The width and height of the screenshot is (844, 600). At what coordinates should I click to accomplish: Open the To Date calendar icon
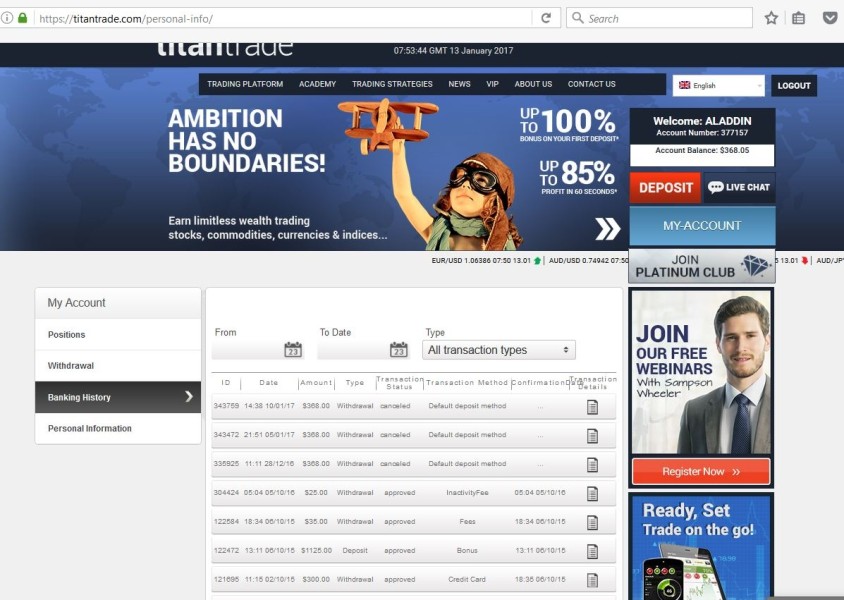[x=398, y=349]
